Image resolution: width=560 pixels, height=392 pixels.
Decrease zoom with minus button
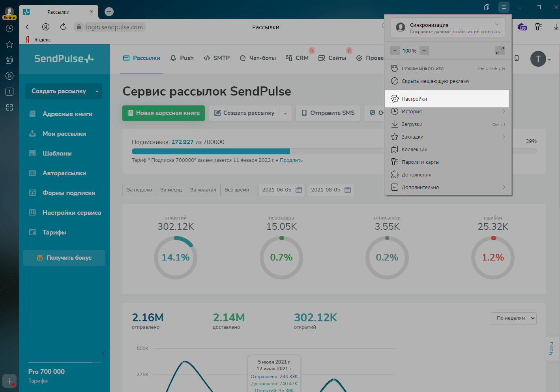click(x=395, y=51)
